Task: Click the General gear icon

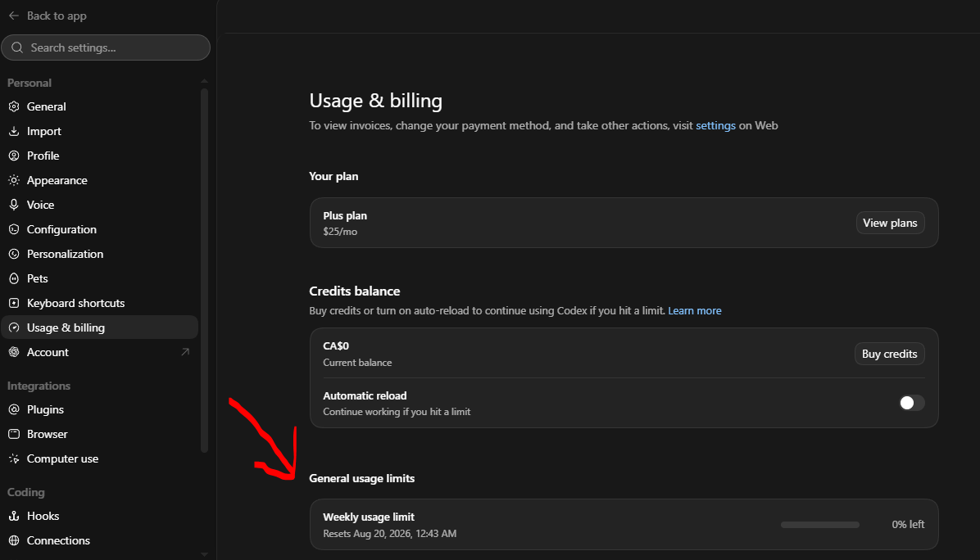Action: click(x=14, y=106)
